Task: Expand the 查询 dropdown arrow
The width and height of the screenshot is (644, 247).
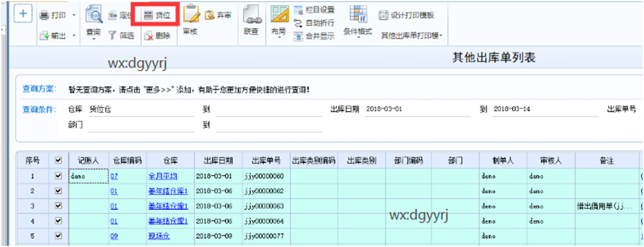Action: tap(94, 39)
